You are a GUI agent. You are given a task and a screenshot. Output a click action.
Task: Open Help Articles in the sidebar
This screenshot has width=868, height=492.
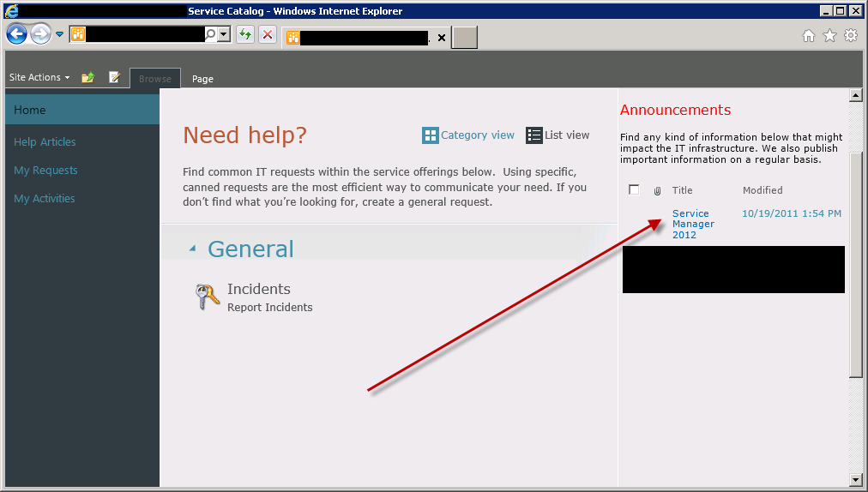click(45, 142)
